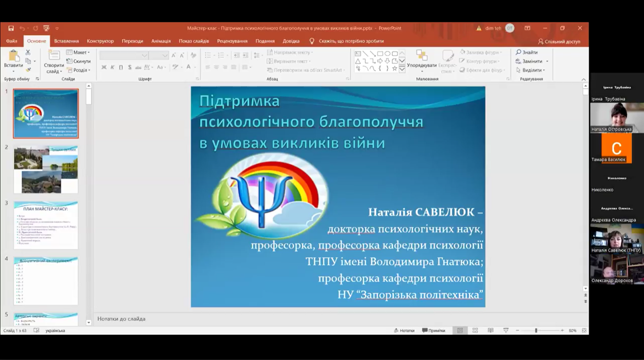Click the font color A swatch

point(188,67)
